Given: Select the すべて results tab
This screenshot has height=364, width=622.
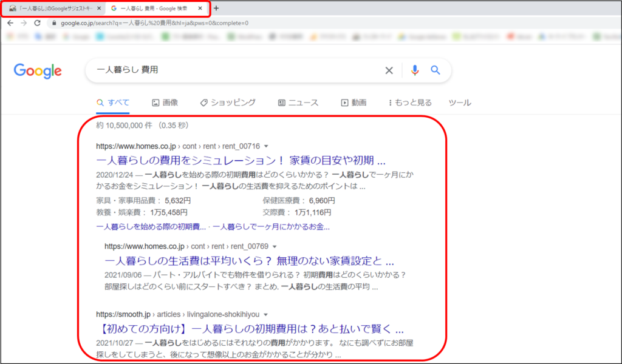Looking at the screenshot, I should pyautogui.click(x=113, y=103).
